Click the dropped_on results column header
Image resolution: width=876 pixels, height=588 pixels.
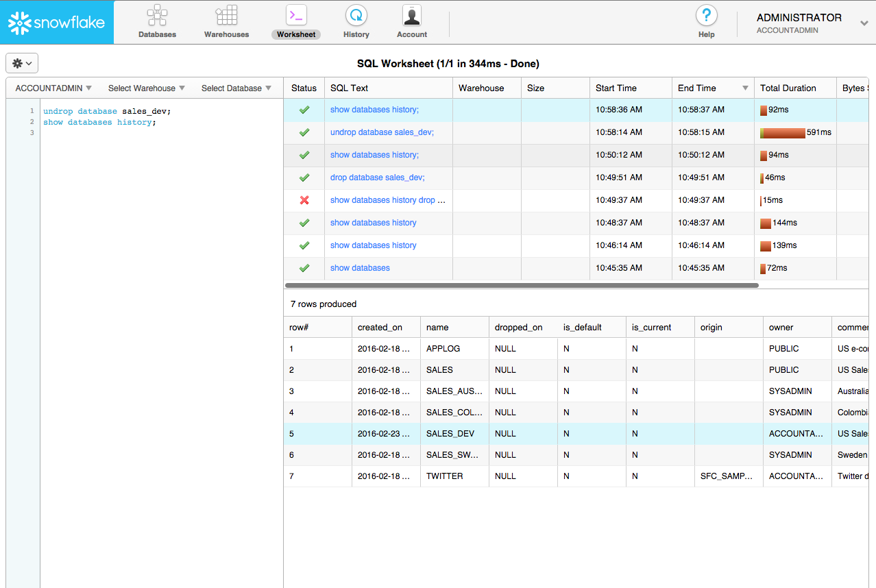click(523, 327)
